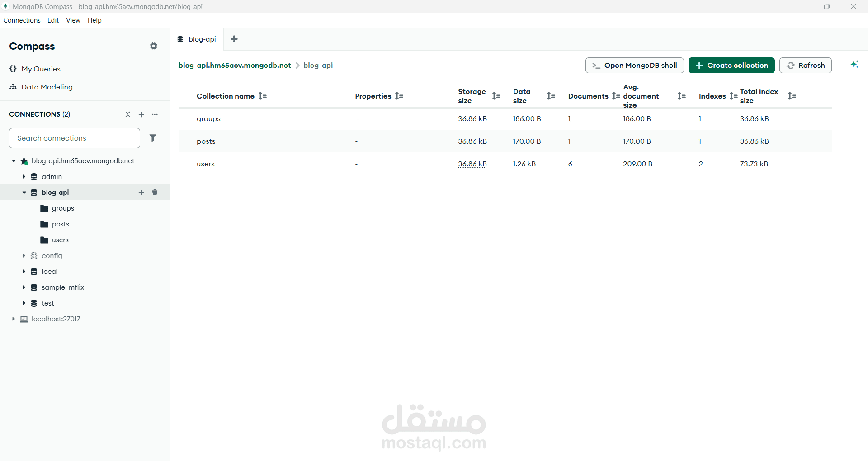Switch to blog-api tab
The height and width of the screenshot is (461, 868).
coord(197,39)
